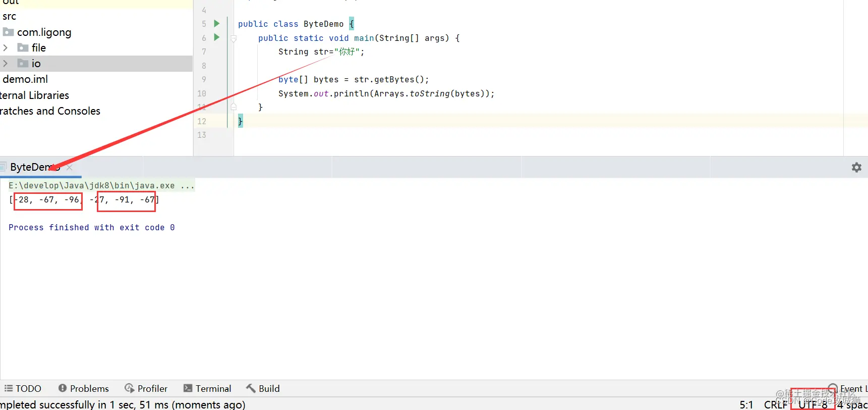This screenshot has width=868, height=410.
Task: Open the Profiler tool window
Action: (x=146, y=388)
